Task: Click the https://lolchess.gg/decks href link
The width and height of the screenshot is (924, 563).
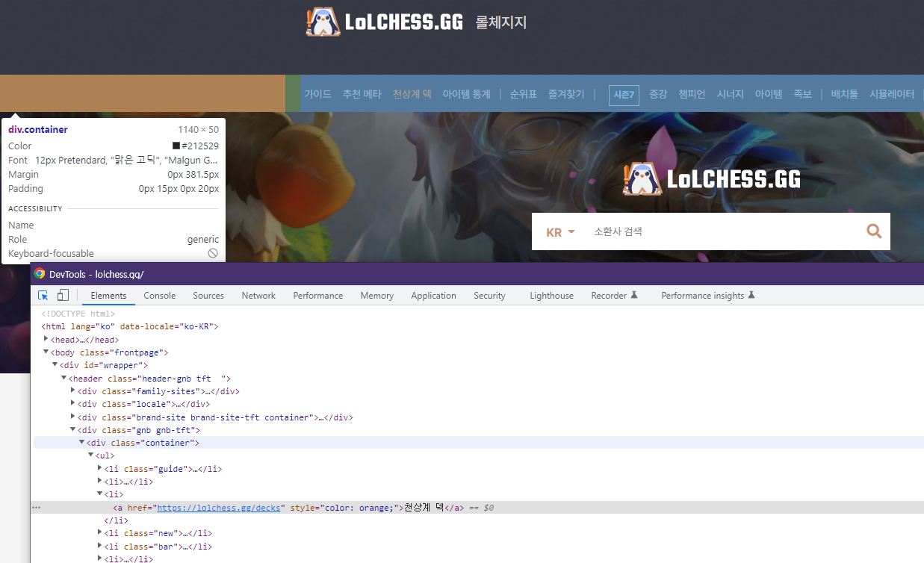Action: [220, 508]
